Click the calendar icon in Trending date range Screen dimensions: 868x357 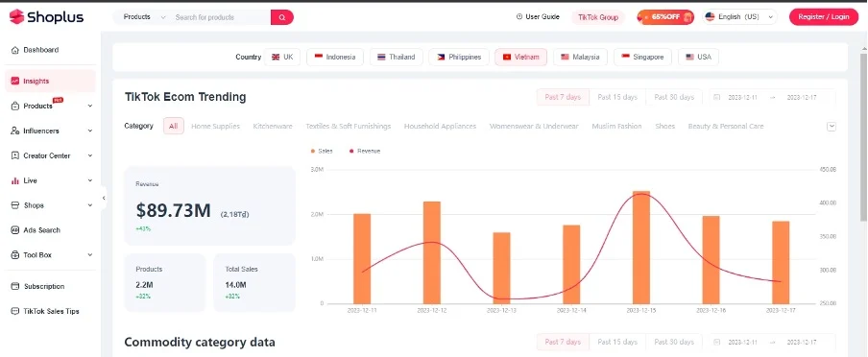click(717, 98)
